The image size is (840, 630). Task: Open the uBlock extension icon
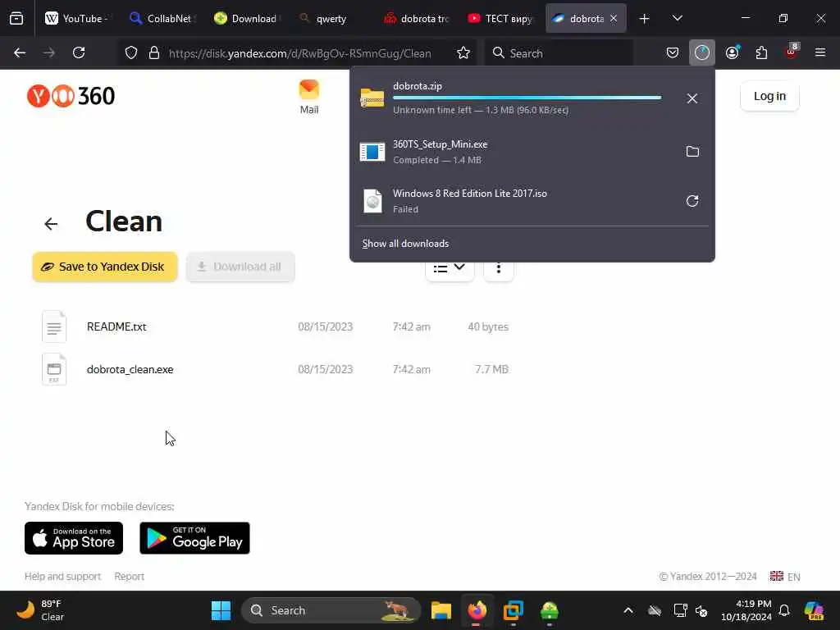coord(791,52)
